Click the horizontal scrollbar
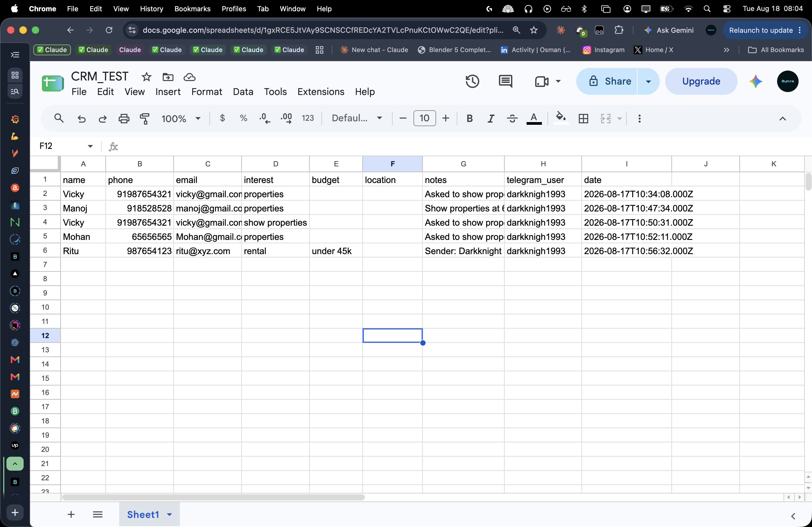 tap(213, 497)
